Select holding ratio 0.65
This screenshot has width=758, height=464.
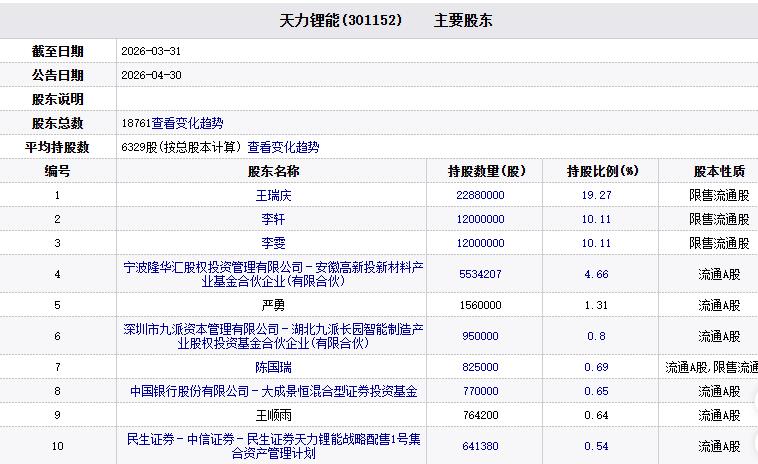pyautogui.click(x=597, y=391)
